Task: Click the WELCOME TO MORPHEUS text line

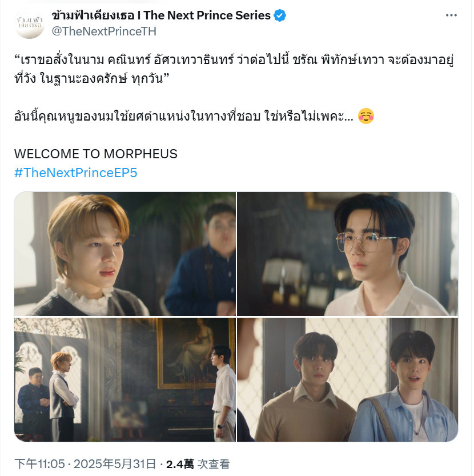Action: coord(96,154)
